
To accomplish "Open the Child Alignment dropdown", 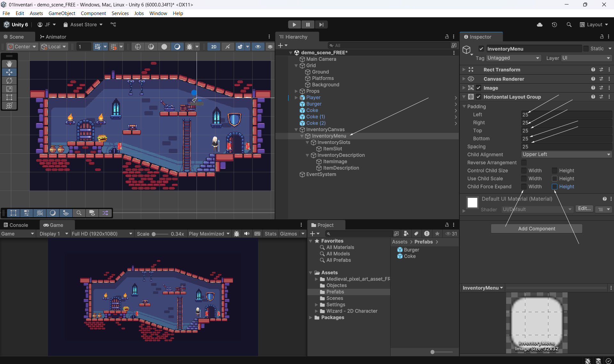I will 566,155.
